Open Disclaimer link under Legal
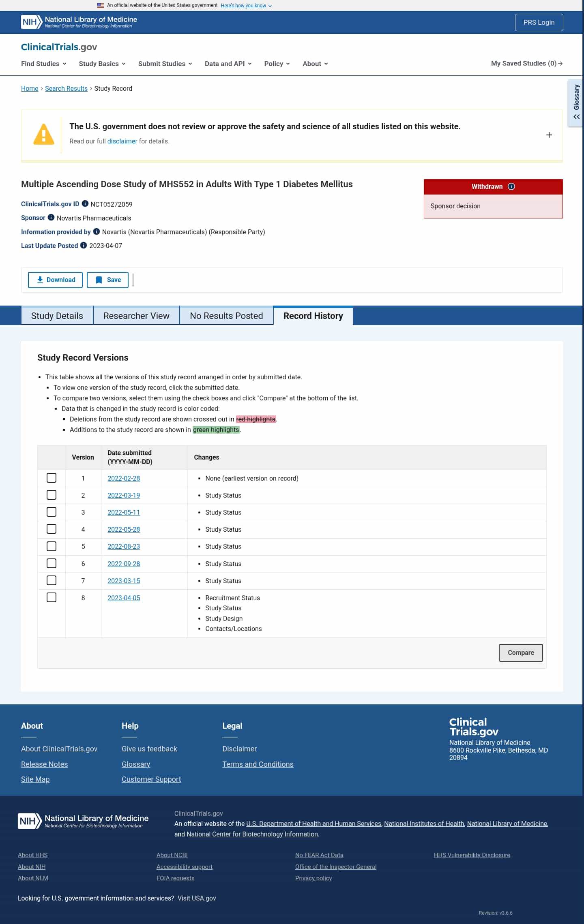 click(240, 749)
